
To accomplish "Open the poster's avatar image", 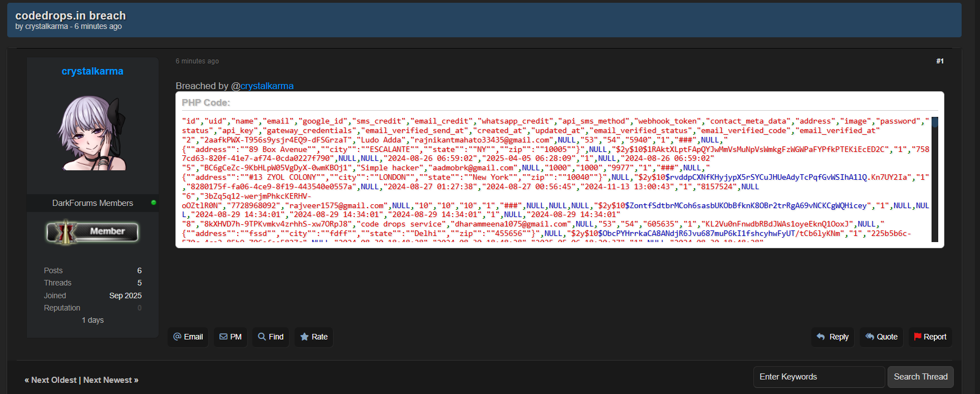I will (x=92, y=132).
